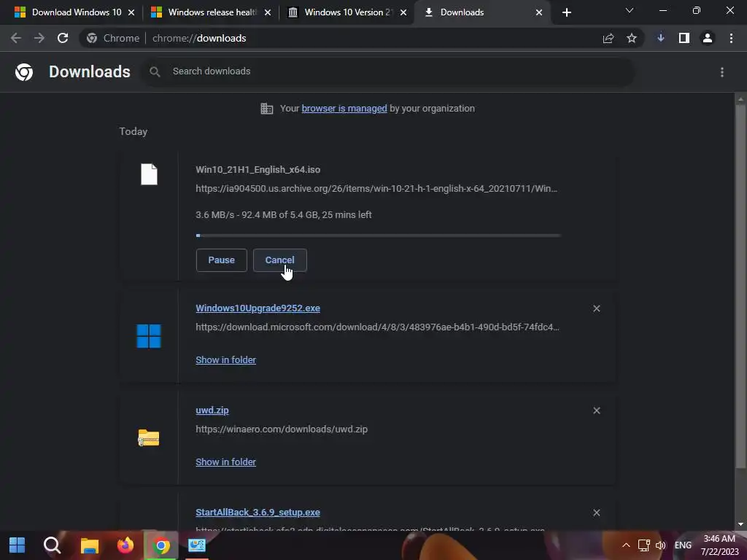Viewport: 747px width, 560px height.
Task: Close the Windows release health tab
Action: click(268, 12)
